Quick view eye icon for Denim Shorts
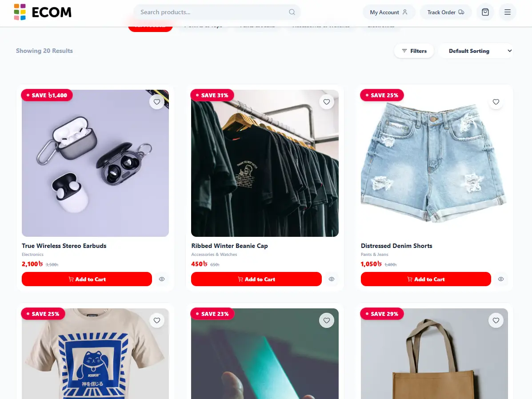The image size is (532, 399). tap(501, 279)
